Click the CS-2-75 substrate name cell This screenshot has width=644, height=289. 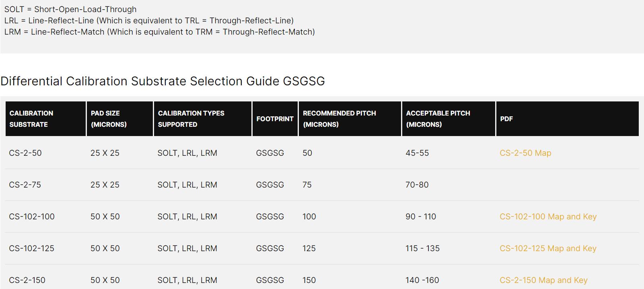25,185
